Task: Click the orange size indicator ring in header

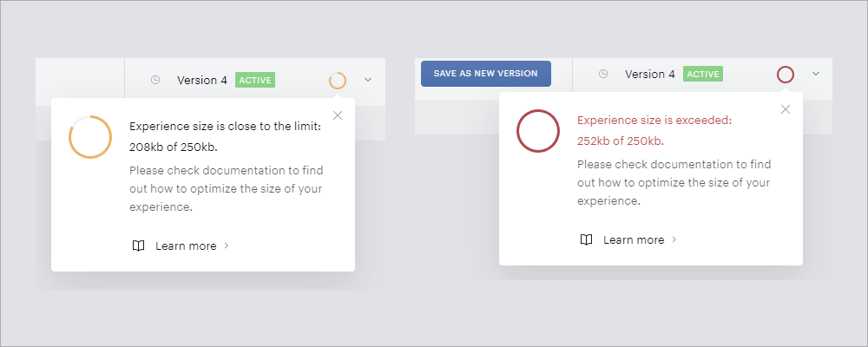Action: click(x=338, y=81)
